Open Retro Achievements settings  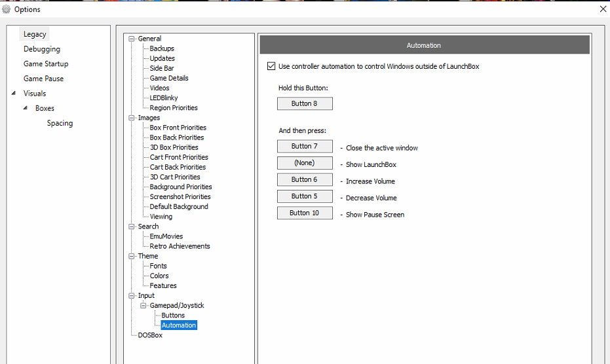pos(180,246)
